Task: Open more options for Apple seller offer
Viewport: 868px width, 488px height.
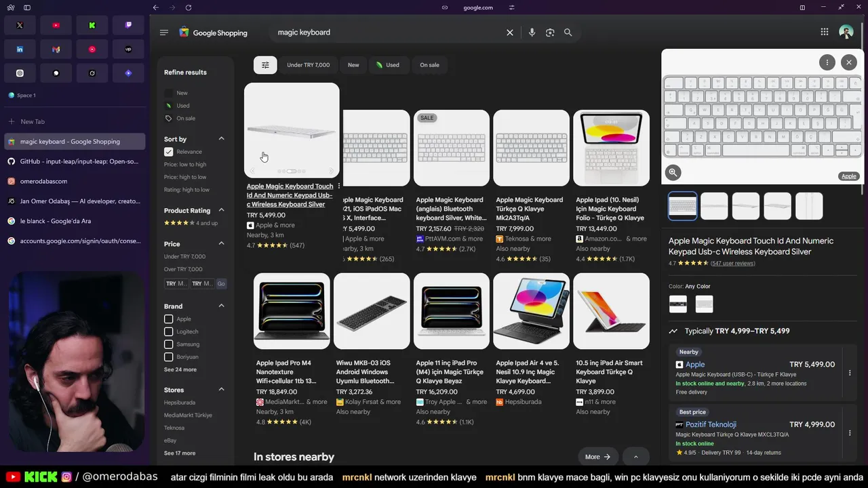Action: coord(850,372)
